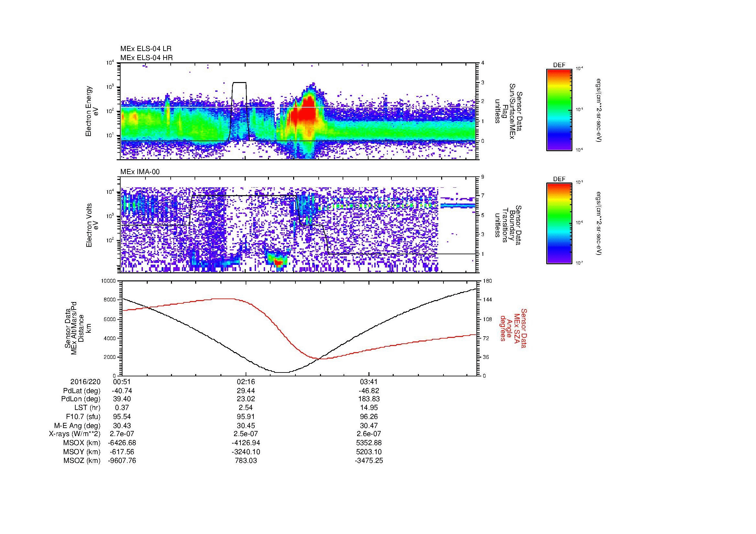Viewport: 756px width, 534px height.
Task: Click the LST value '0.37'
Action: [122, 408]
